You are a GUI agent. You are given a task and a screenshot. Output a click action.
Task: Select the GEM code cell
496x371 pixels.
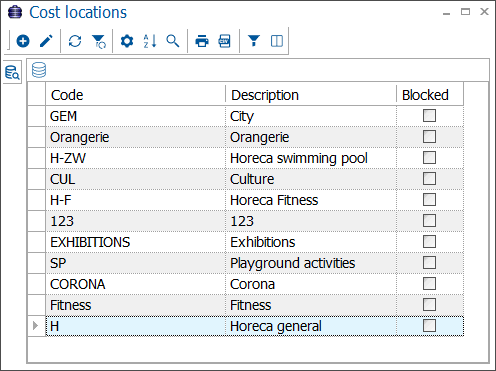[x=135, y=116]
